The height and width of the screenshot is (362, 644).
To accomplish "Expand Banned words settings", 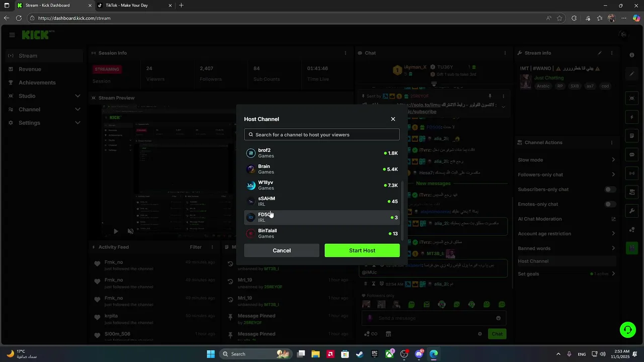I will click(613, 248).
